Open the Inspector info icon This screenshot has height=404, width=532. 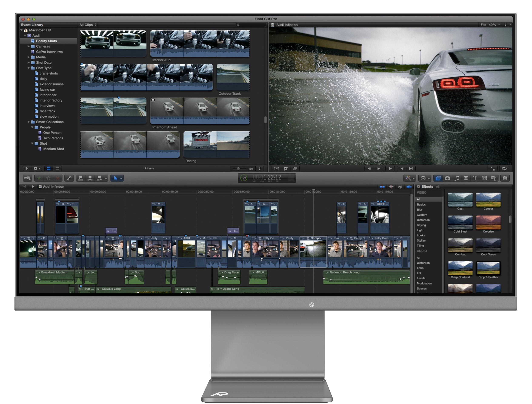pyautogui.click(x=505, y=178)
